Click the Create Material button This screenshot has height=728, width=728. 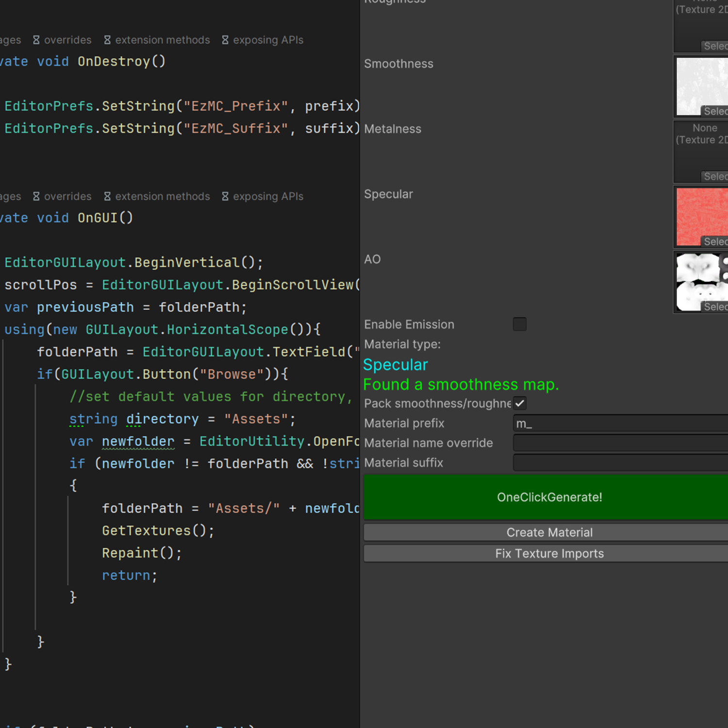coord(549,532)
